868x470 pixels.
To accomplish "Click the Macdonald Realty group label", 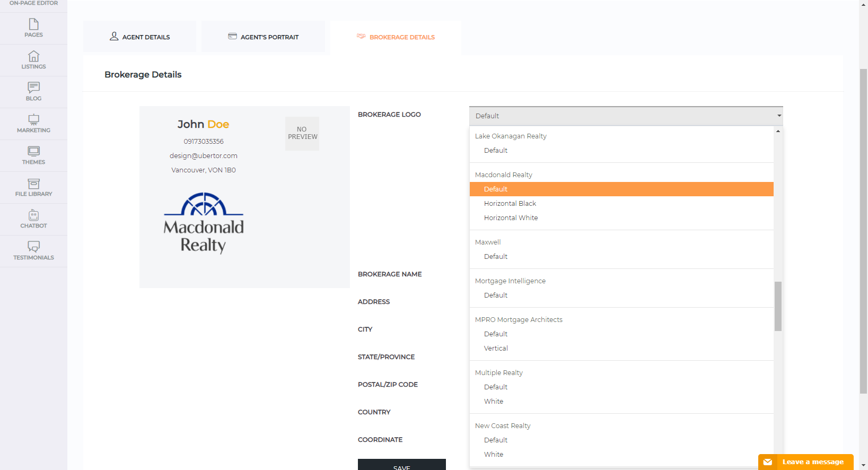I will (503, 175).
